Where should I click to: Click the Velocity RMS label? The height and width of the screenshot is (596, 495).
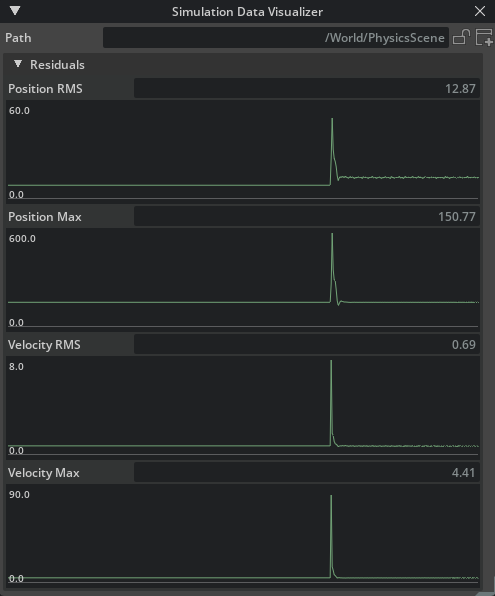click(x=44, y=344)
